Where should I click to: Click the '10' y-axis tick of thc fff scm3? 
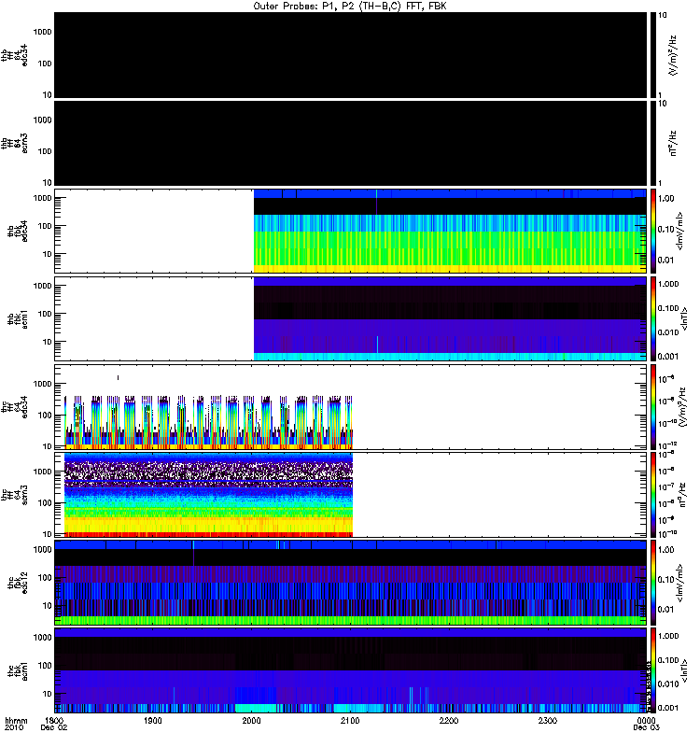tap(48, 534)
